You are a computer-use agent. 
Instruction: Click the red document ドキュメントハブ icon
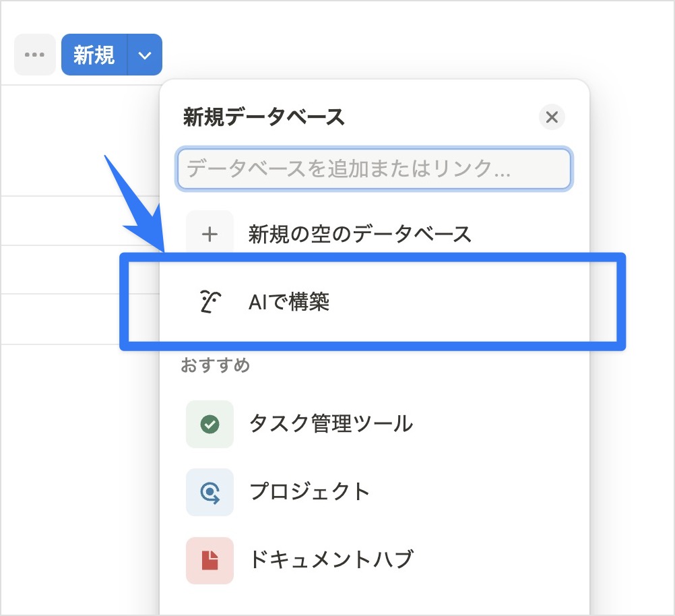(x=210, y=561)
